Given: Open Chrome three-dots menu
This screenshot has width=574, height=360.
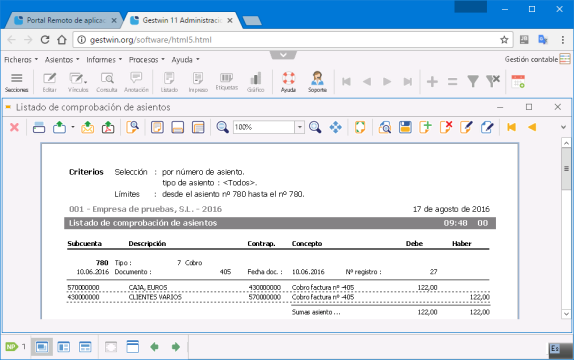Looking at the screenshot, I should 563,40.
